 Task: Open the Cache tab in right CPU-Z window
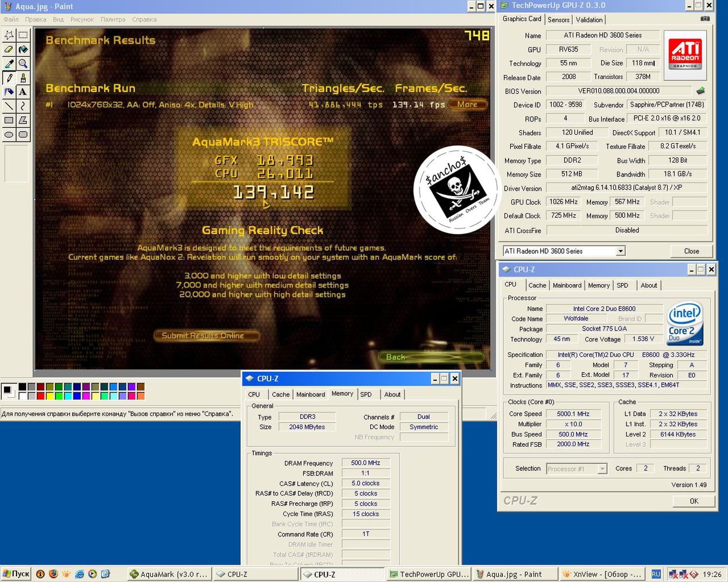point(537,285)
